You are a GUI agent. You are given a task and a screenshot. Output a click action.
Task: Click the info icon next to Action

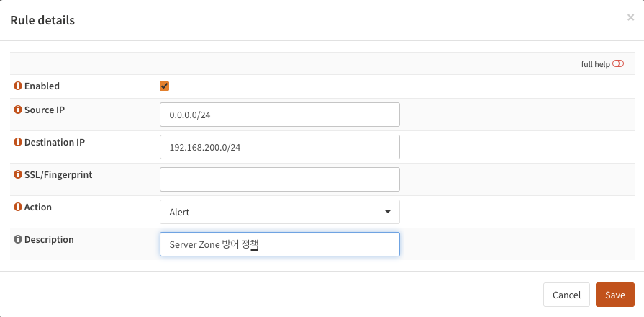[18, 207]
